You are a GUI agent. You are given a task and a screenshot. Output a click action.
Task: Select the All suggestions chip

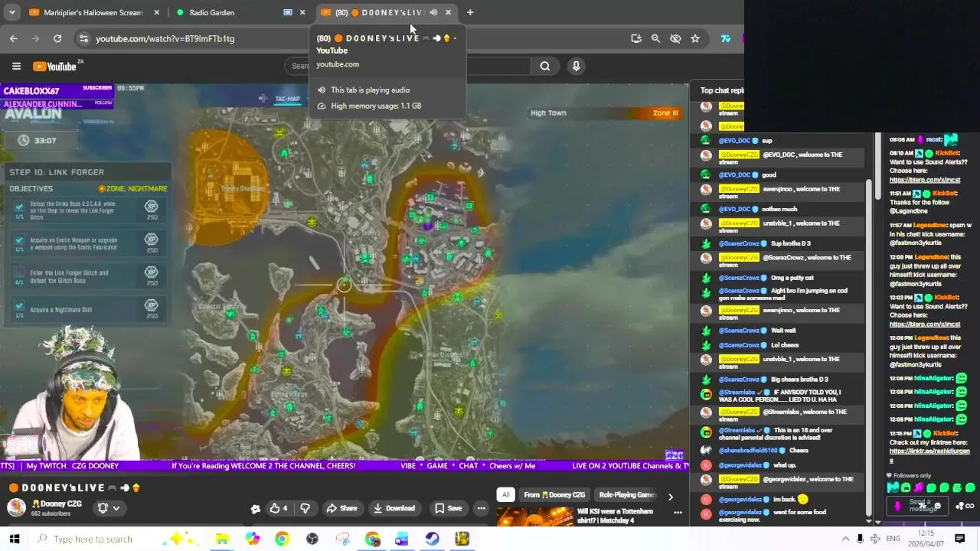click(505, 495)
